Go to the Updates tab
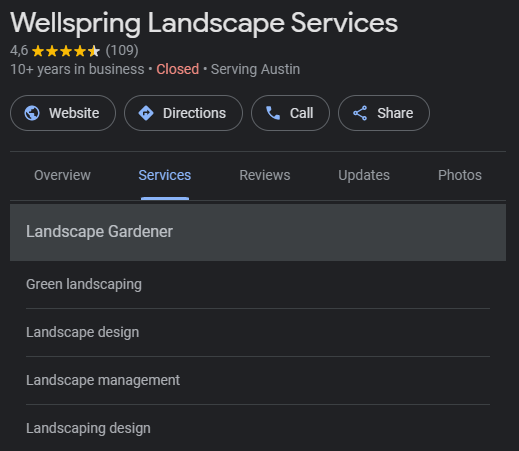The image size is (519, 451). tap(364, 175)
